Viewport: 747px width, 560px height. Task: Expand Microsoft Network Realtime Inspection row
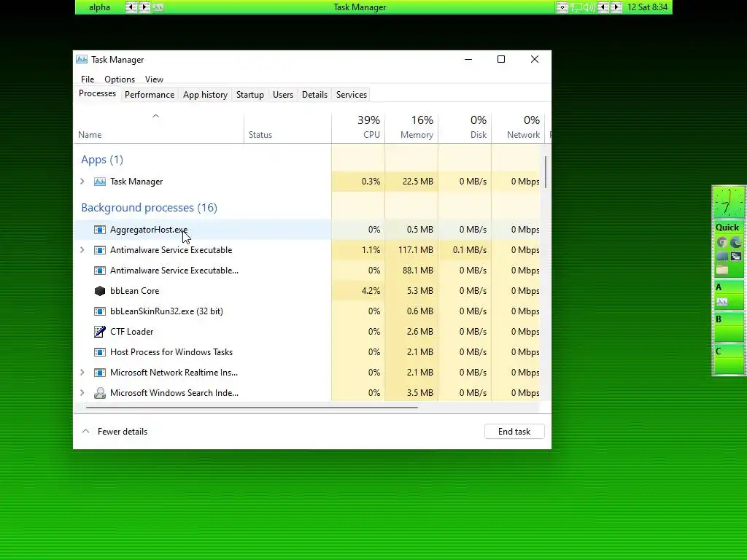pos(82,373)
